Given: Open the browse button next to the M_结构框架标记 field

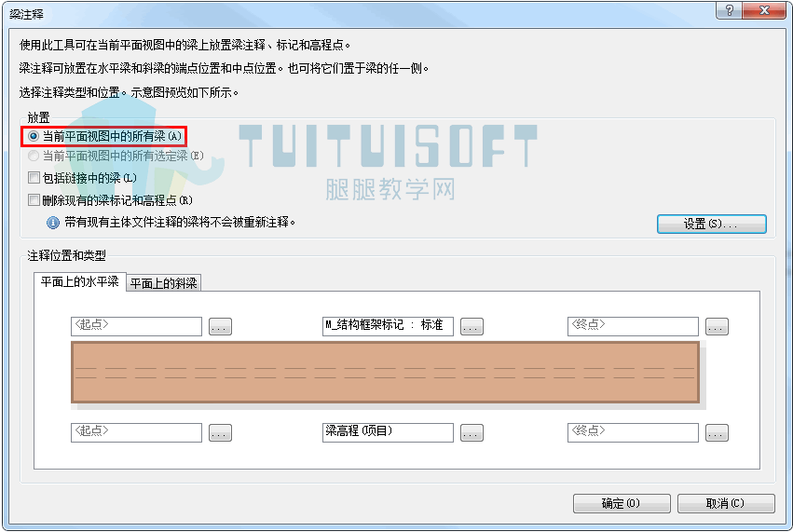Looking at the screenshot, I should pos(472,327).
